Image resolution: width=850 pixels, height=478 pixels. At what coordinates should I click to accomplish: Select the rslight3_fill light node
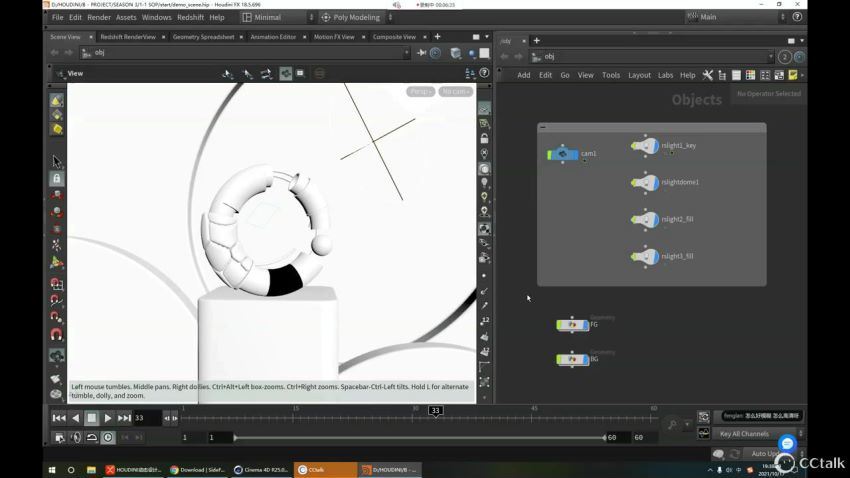click(x=645, y=256)
